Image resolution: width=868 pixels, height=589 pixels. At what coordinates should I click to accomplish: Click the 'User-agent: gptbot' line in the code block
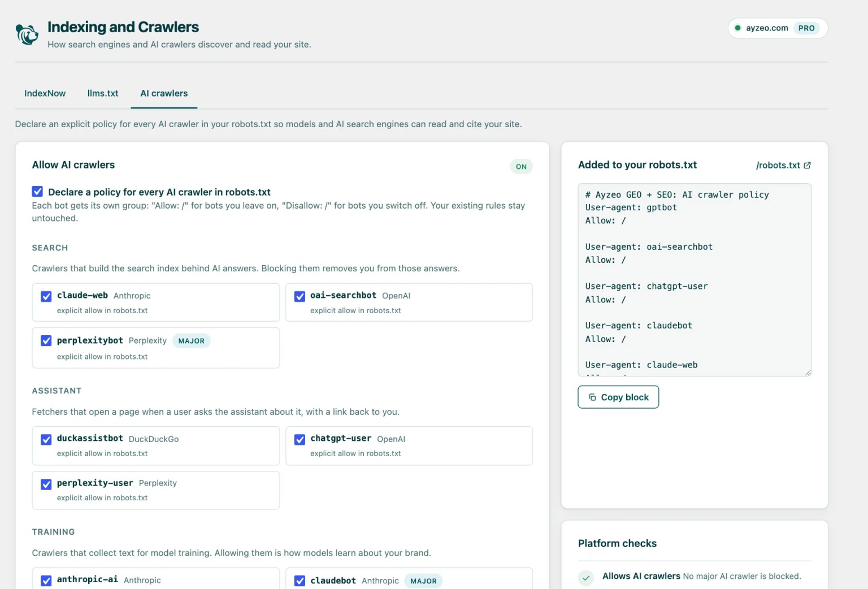pyautogui.click(x=631, y=207)
